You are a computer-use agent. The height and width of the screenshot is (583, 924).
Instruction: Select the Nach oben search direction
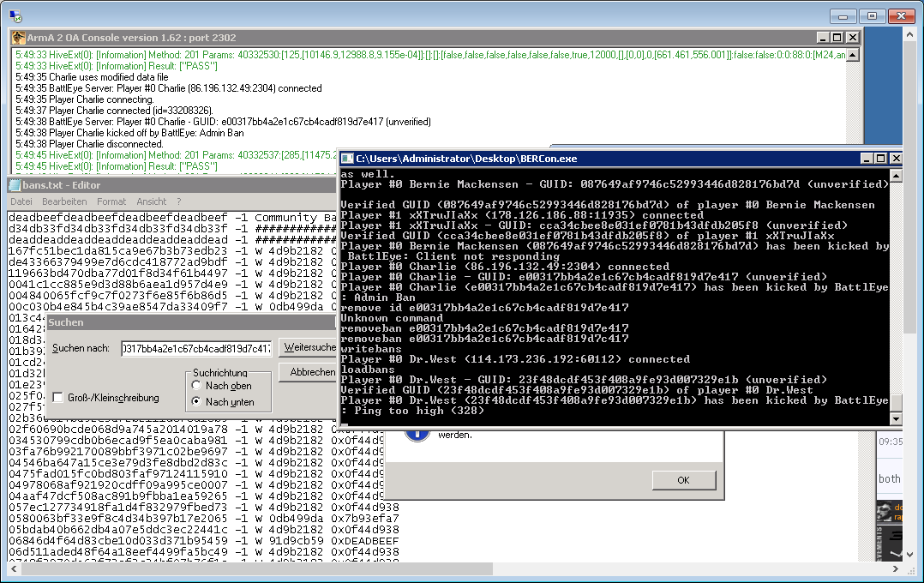point(197,386)
